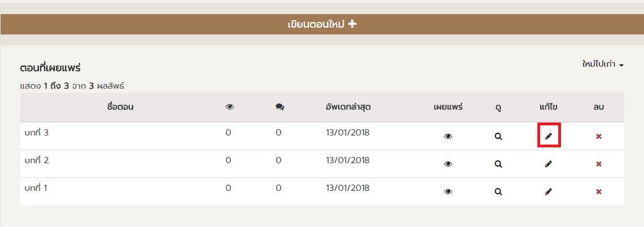Viewport: 644px width, 227px height.
Task: Click the อัพเดทล่าสุด column header
Action: tap(348, 107)
